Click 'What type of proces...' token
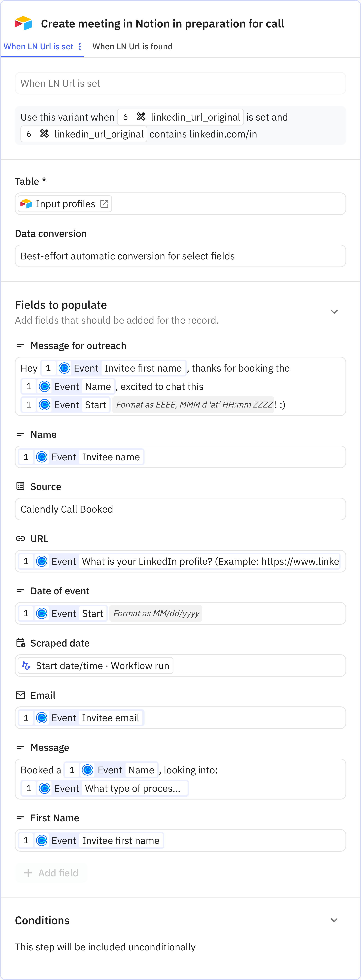The width and height of the screenshot is (361, 980). click(x=105, y=788)
